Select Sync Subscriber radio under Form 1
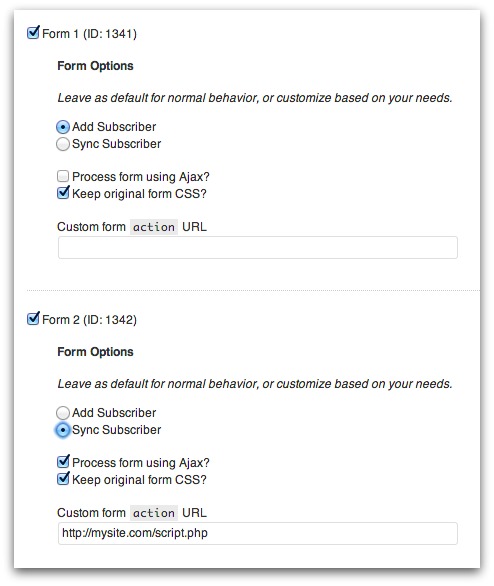 coord(63,144)
